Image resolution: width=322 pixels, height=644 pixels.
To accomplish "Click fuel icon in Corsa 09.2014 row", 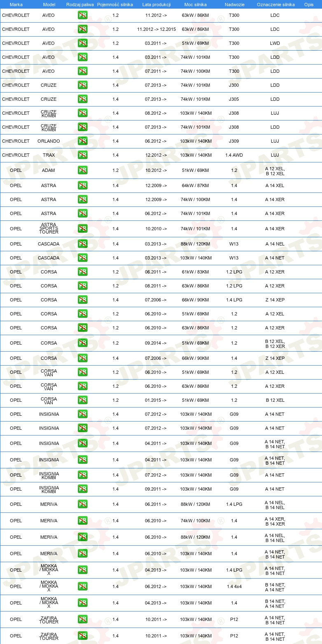I will 82,343.
